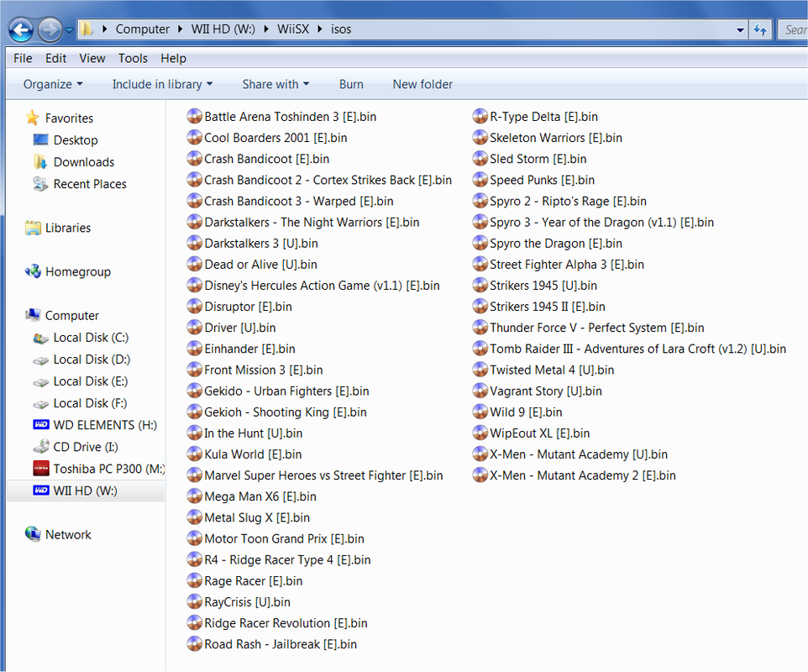
Task: Click the Burn toolbar button
Action: [x=351, y=84]
